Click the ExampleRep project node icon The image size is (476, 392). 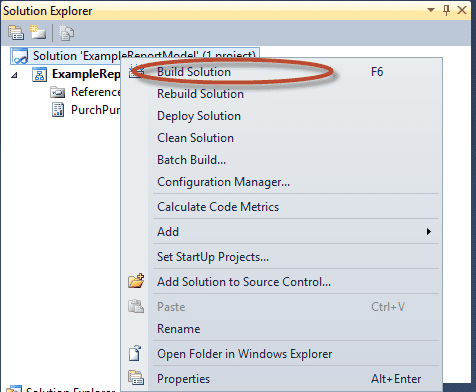[39, 74]
